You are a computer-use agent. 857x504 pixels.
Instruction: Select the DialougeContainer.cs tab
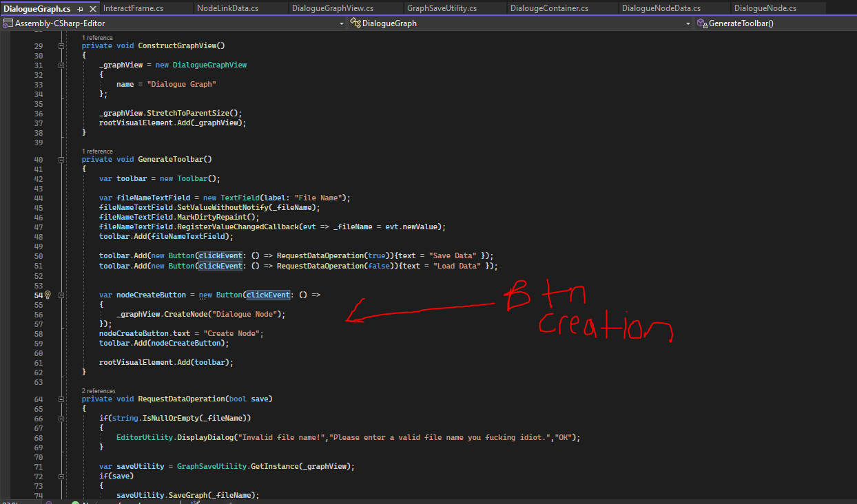[550, 8]
